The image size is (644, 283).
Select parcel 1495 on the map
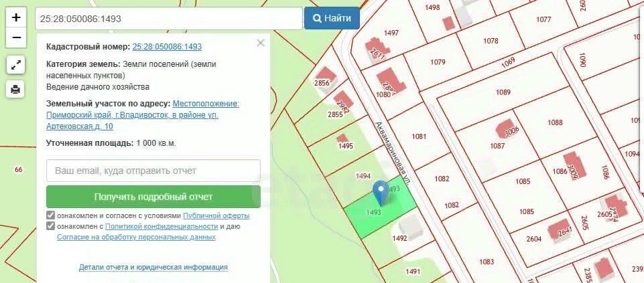point(345,146)
